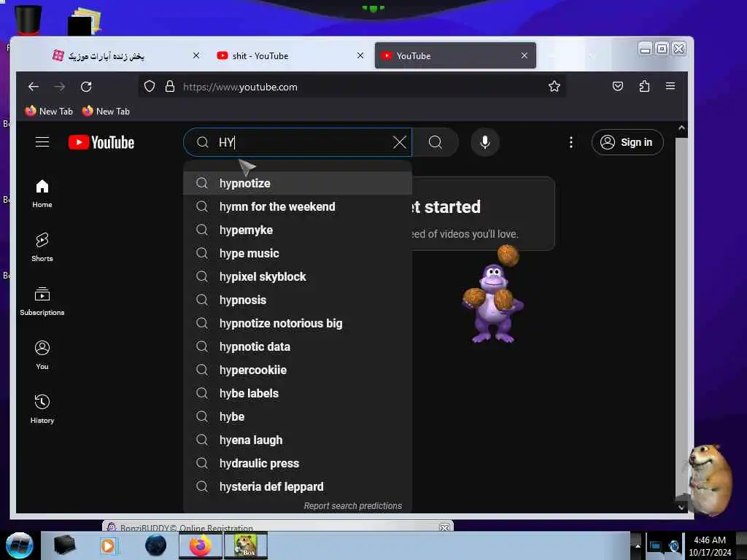747x560 pixels.
Task: Clear the search box with the X
Action: tap(399, 142)
